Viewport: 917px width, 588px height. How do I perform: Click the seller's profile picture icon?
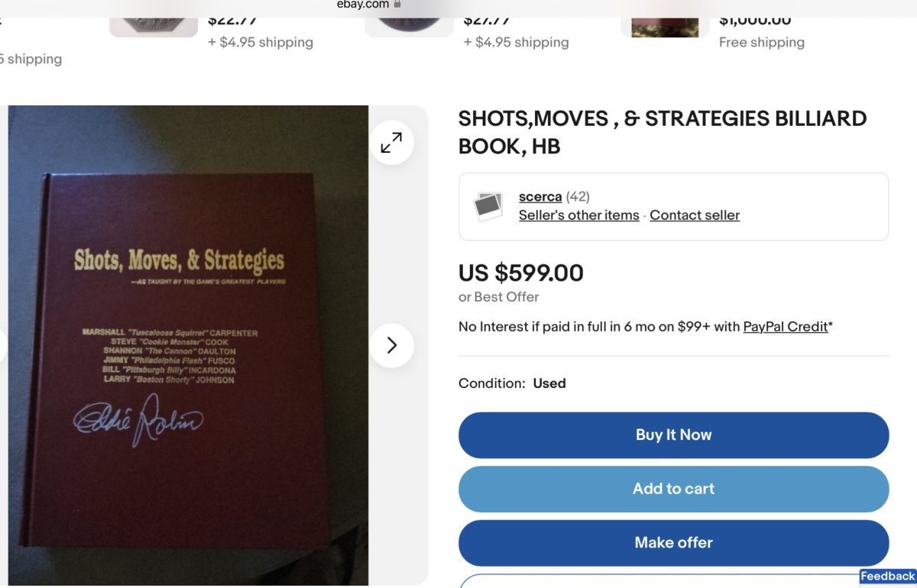[x=488, y=206]
